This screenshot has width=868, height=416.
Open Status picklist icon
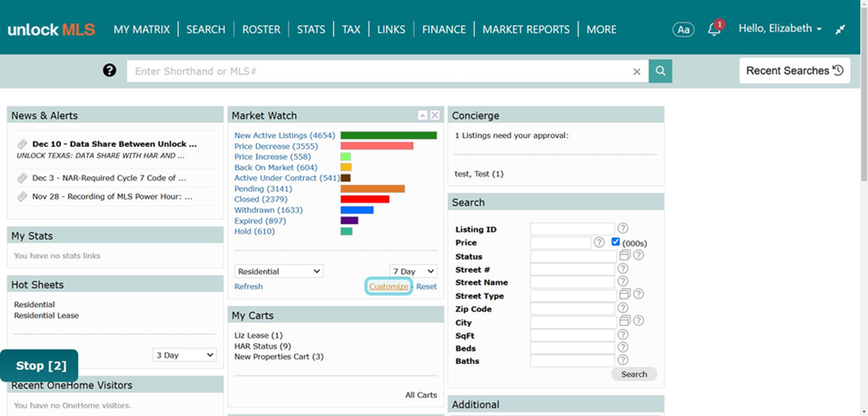[624, 255]
